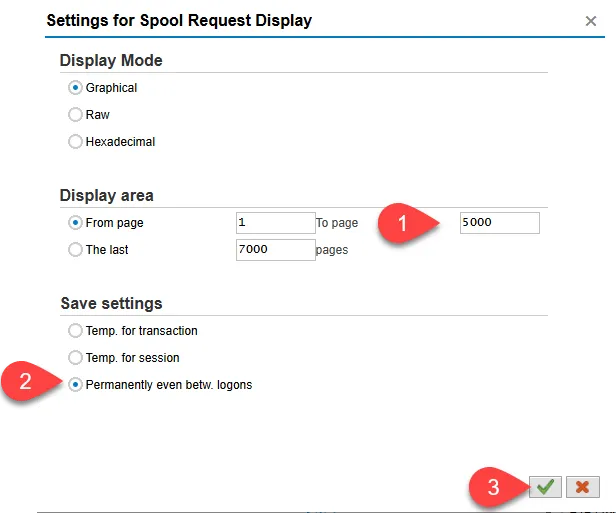Viewport: 616px width, 513px height.
Task: Choose Temp. for transaction saving
Action: tap(75, 331)
